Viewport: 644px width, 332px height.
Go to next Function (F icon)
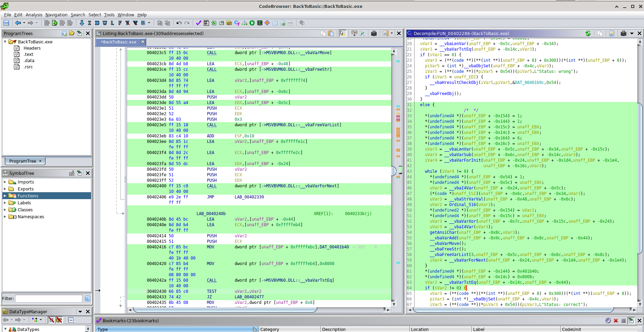[x=120, y=23]
